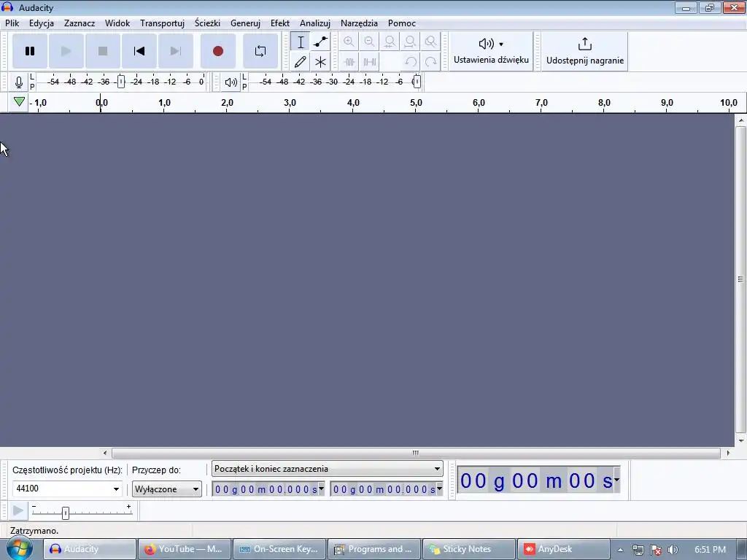Click the microphone record meter icon

pos(18,82)
